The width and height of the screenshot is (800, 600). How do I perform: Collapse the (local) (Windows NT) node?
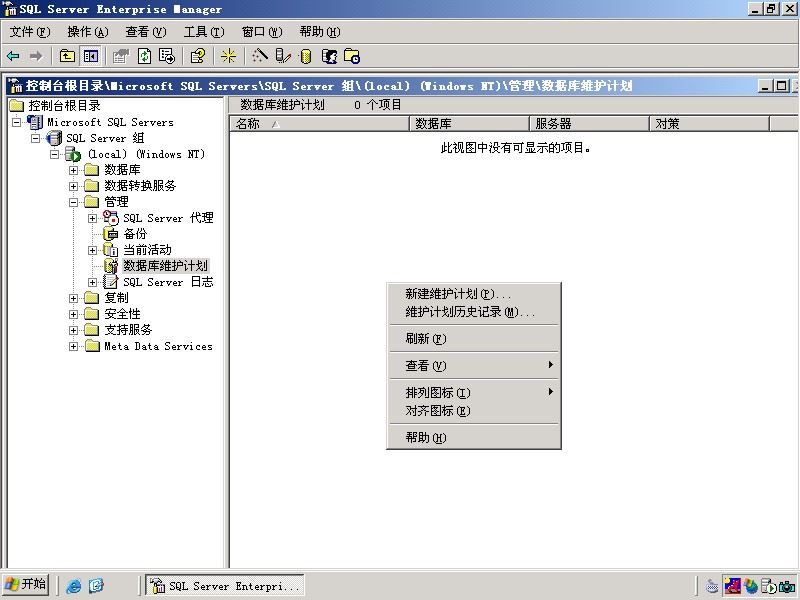(54, 154)
